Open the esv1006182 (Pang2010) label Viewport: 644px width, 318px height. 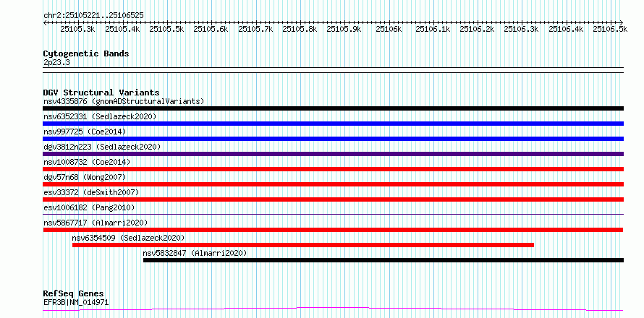89,207
